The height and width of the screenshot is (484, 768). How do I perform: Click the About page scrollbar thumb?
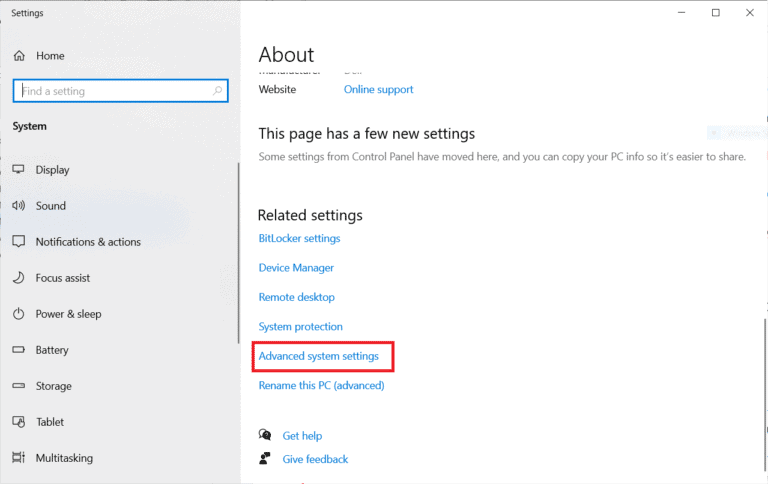tap(765, 394)
